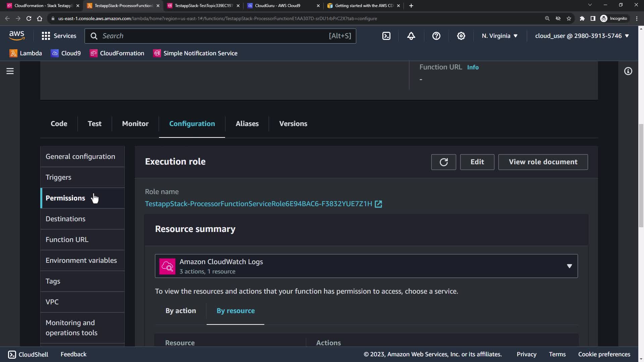
Task: Switch to the Monitor tab
Action: point(135,124)
